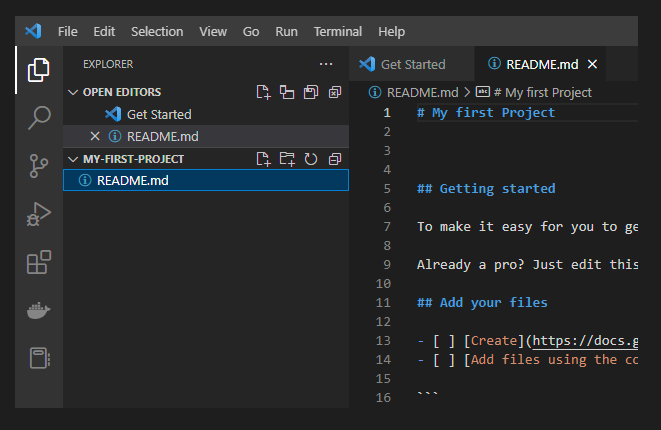Click the 'To make it easy' line
Viewport: 661px width, 430px height.
[527, 227]
